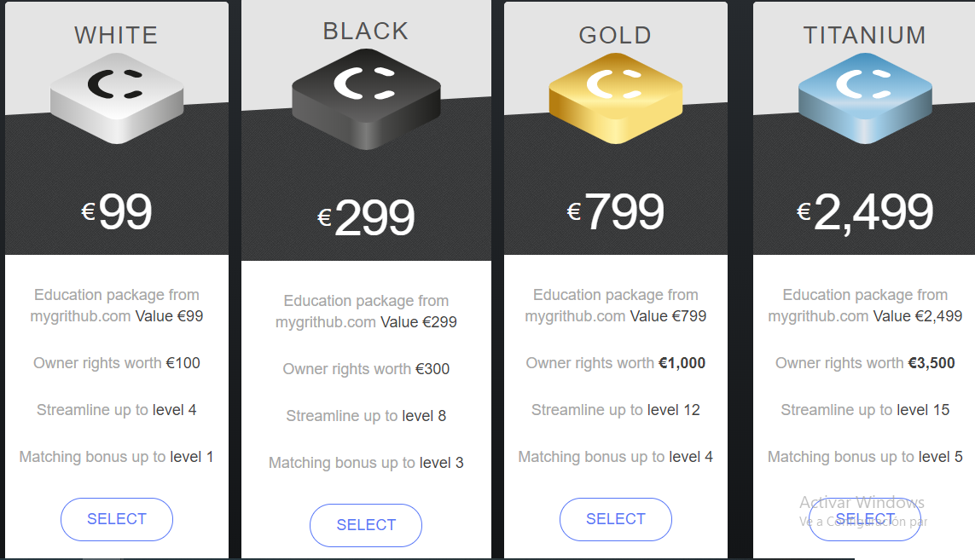
Task: Click the €99 price
Action: [117, 212]
